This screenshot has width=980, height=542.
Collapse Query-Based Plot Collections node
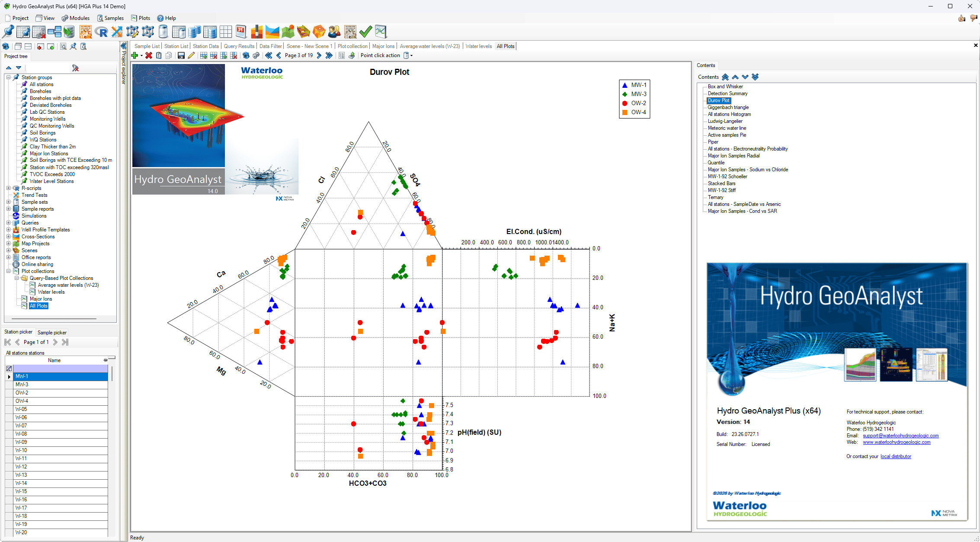pos(16,278)
